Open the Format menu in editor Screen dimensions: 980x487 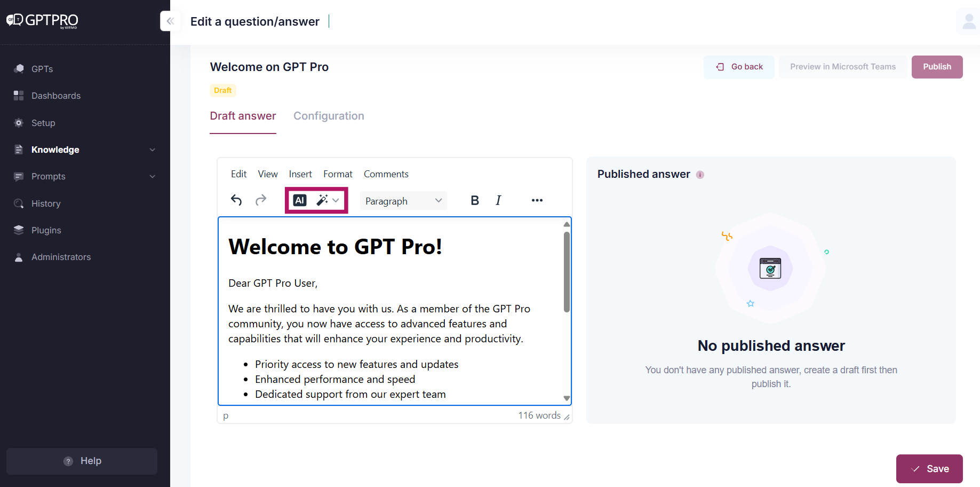338,174
